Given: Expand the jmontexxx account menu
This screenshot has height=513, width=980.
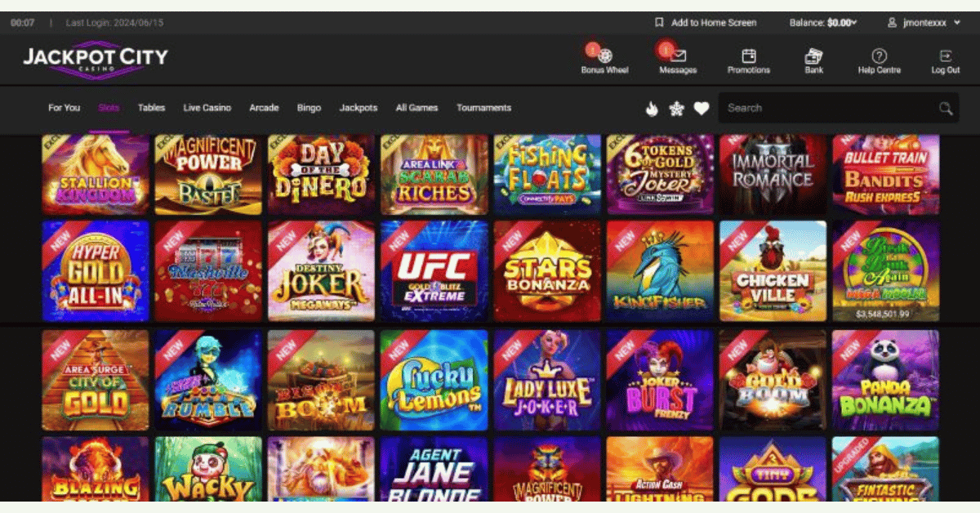Looking at the screenshot, I should [x=924, y=23].
